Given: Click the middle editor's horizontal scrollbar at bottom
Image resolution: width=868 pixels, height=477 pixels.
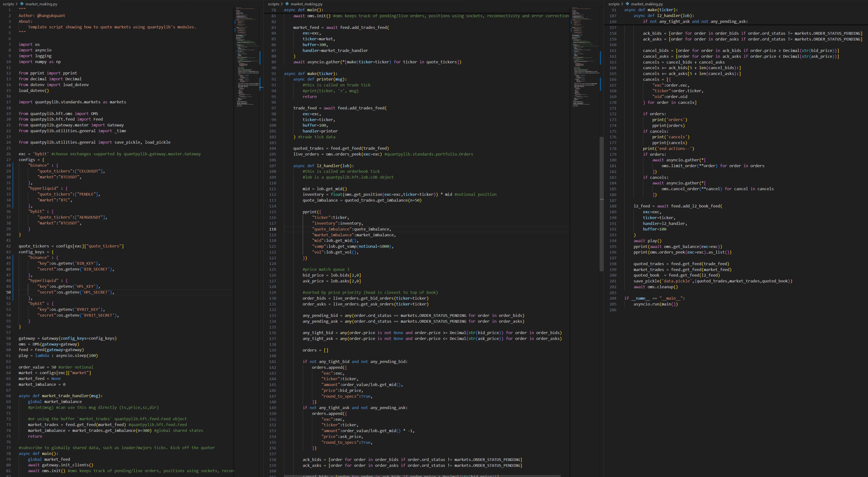Looking at the screenshot, I should coord(422,476).
